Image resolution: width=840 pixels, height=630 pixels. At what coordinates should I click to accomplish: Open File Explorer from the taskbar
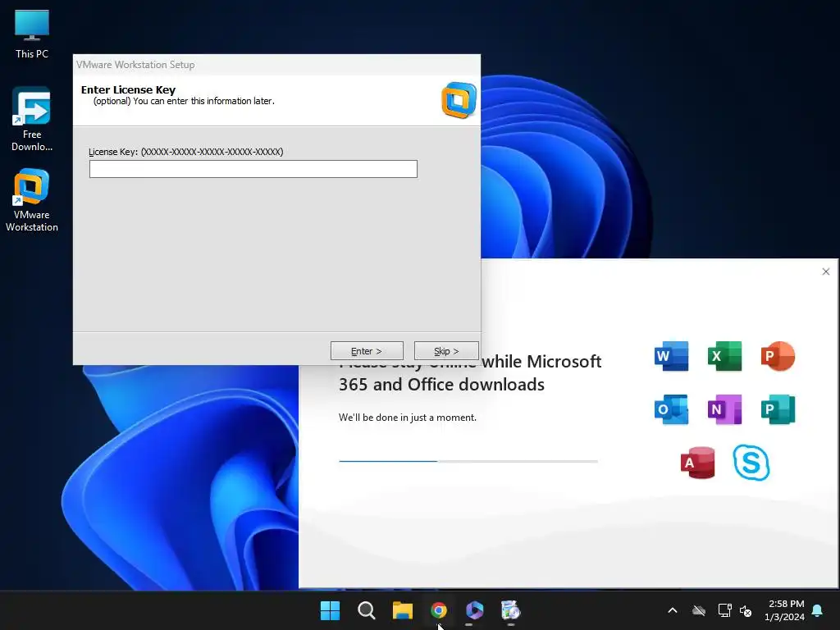(402, 610)
